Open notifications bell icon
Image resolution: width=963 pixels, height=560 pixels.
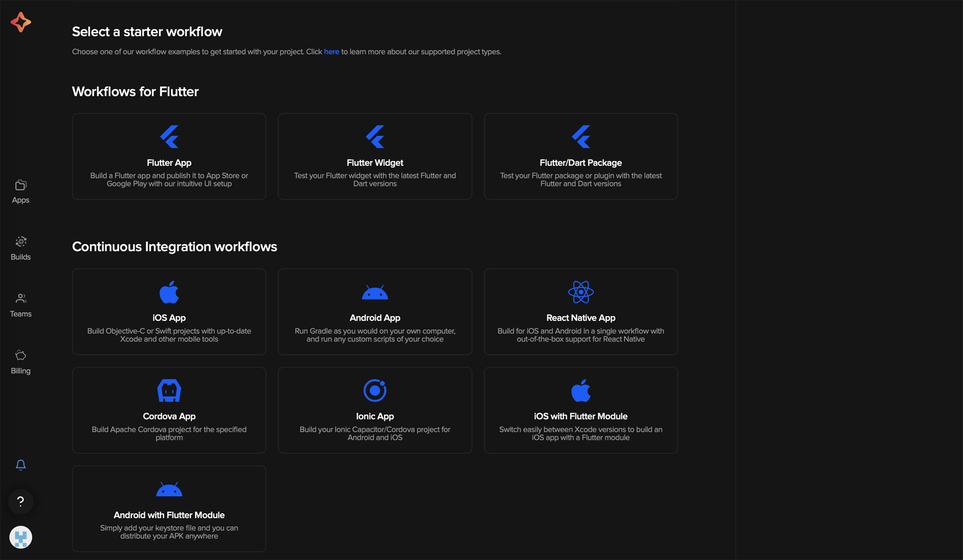coord(21,465)
